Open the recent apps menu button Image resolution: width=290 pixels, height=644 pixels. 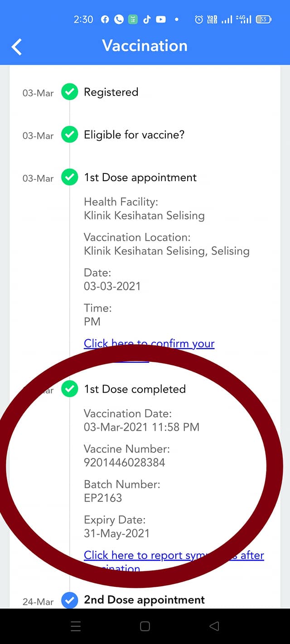tap(76, 626)
